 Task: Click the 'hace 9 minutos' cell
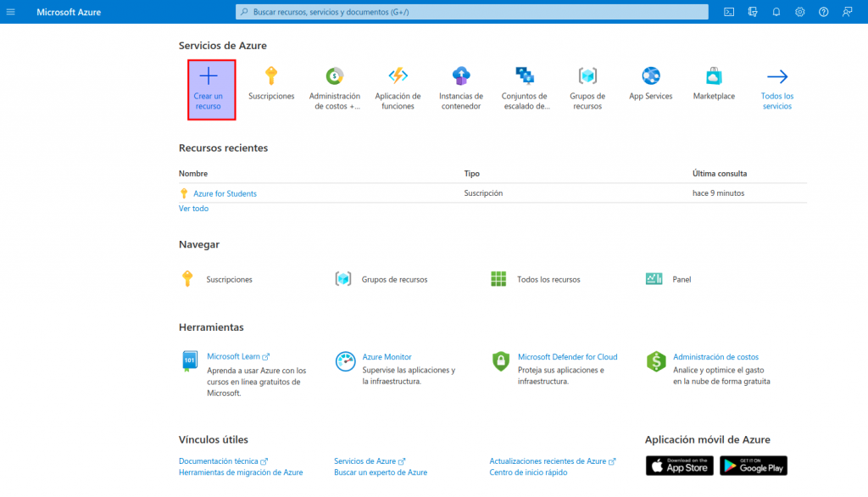(719, 193)
